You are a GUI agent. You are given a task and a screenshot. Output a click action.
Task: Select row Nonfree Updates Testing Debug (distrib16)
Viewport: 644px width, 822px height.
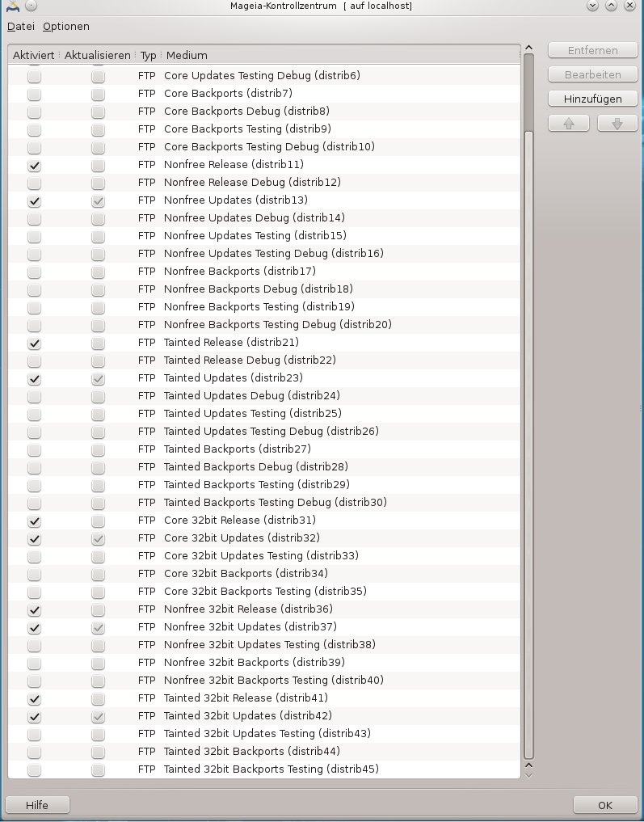[264, 254]
